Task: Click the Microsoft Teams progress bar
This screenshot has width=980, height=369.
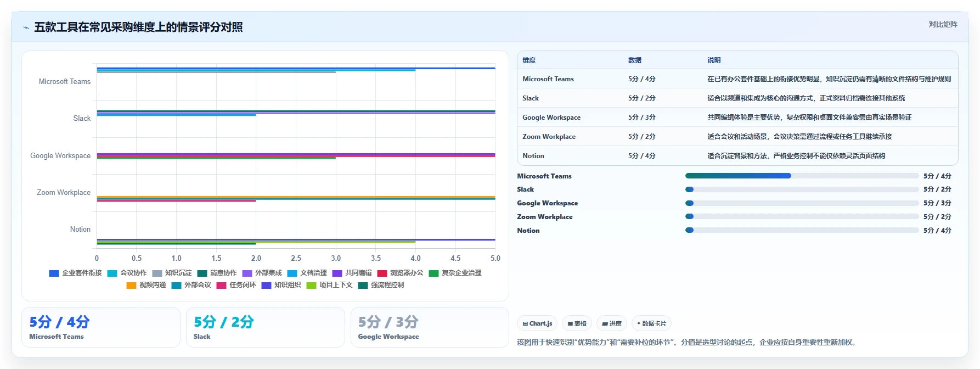Action: click(802, 176)
